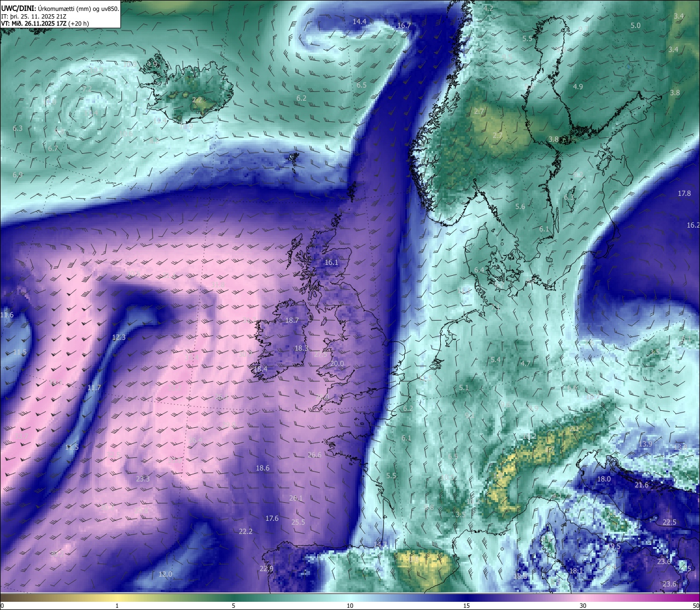
Task: Click the IT þri. 25. 11. 2025 21Z line
Action: coord(34,16)
